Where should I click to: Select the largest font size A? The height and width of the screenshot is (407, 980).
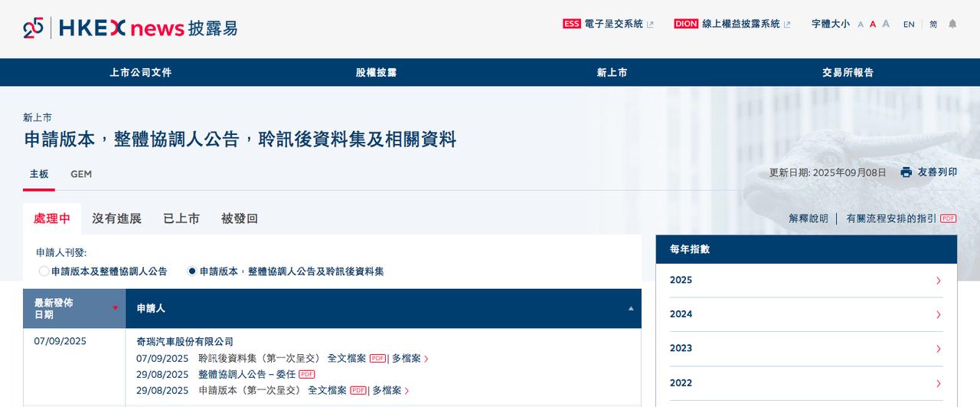coord(886,24)
